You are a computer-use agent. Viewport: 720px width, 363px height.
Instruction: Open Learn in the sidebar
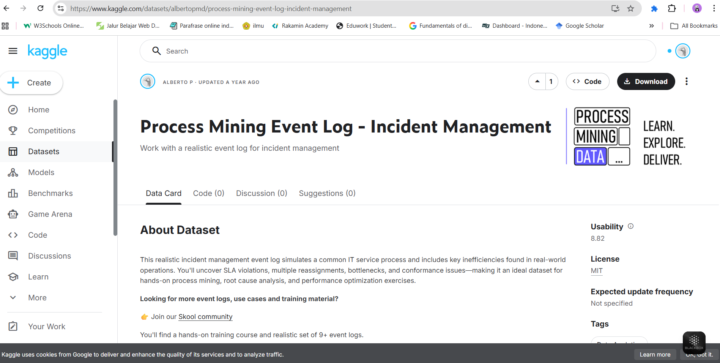(x=38, y=277)
